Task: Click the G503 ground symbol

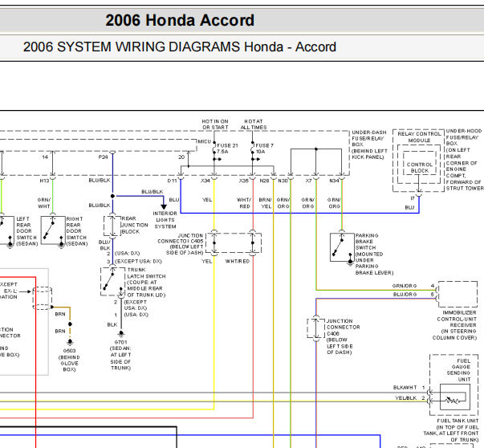Action: [70, 342]
